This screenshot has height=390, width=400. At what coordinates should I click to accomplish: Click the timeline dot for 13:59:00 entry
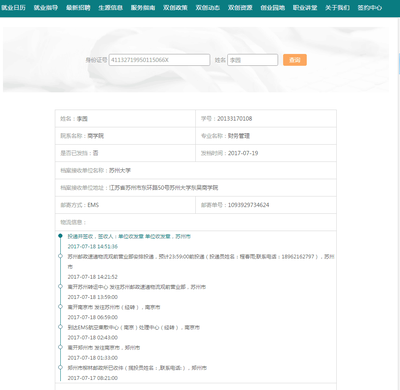[60, 286]
